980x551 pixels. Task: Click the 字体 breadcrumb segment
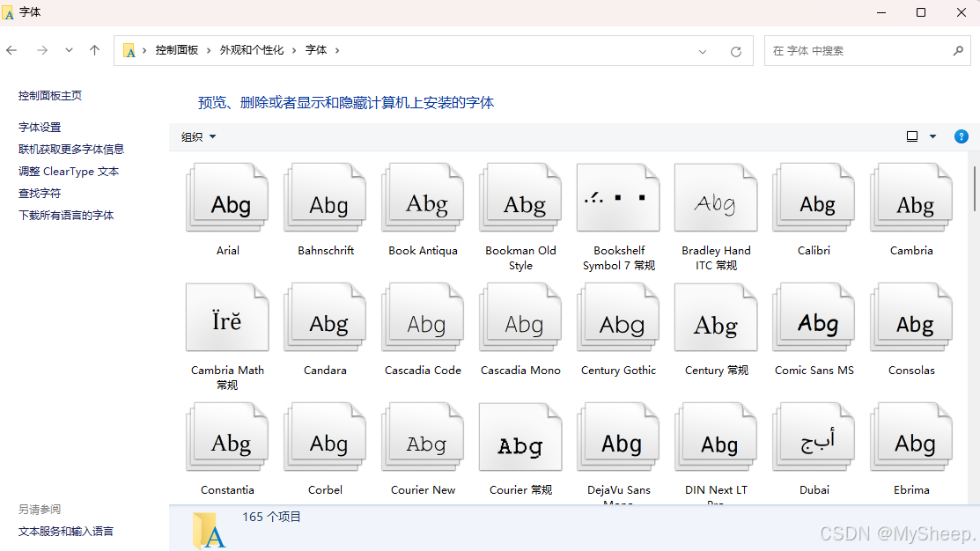316,50
